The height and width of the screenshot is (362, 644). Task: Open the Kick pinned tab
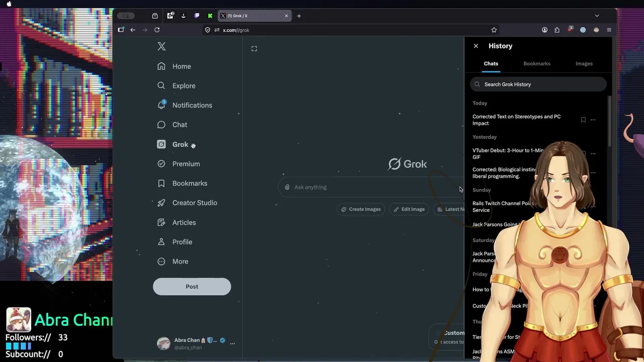pos(210,16)
